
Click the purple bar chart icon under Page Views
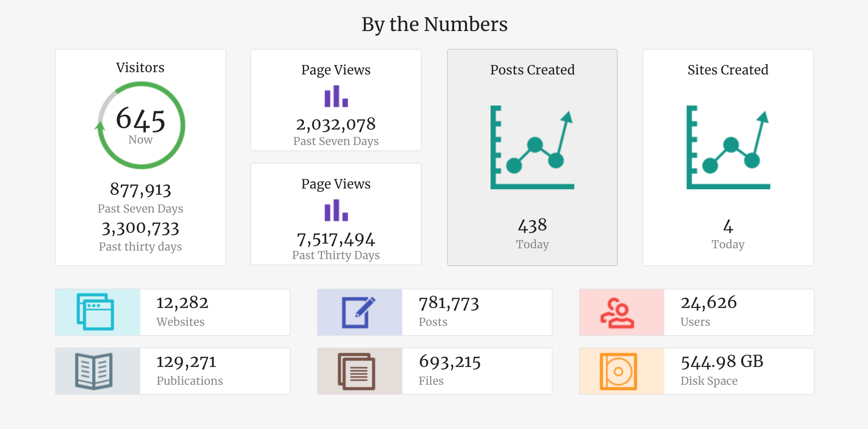click(336, 97)
